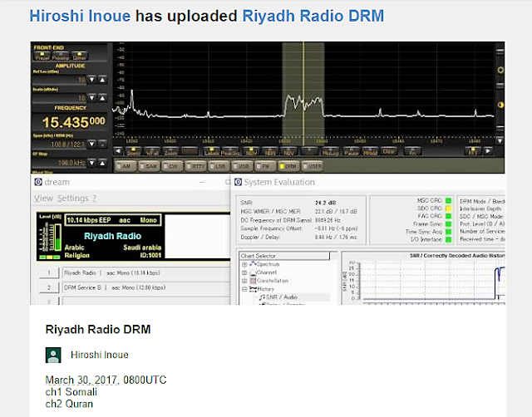Increase Ref Lev with its up arrow
The height and width of the screenshot is (417, 532).
(102, 80)
